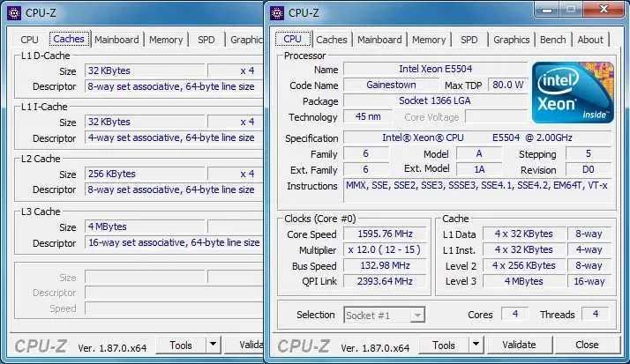Click the Intel Xeon inside logo

coord(573,93)
